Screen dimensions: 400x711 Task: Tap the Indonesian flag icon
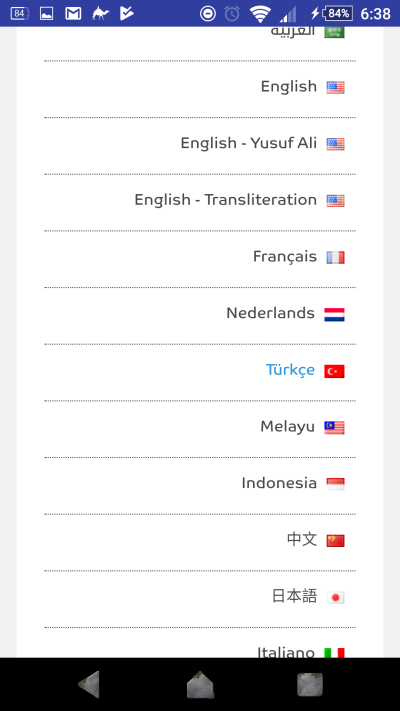tap(335, 484)
